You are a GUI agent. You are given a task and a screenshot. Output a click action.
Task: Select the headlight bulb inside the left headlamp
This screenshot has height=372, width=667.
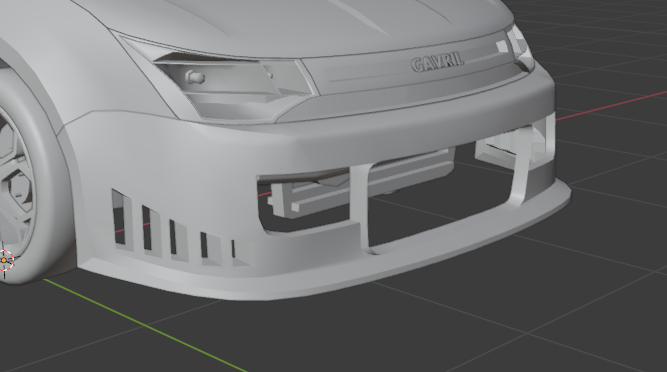(195, 77)
